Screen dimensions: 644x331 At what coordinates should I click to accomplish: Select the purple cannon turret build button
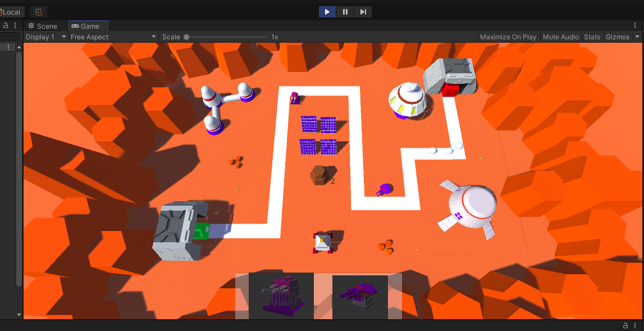pos(360,297)
